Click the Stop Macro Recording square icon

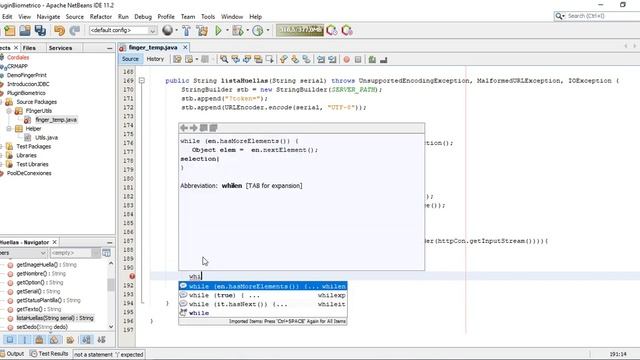point(358,60)
